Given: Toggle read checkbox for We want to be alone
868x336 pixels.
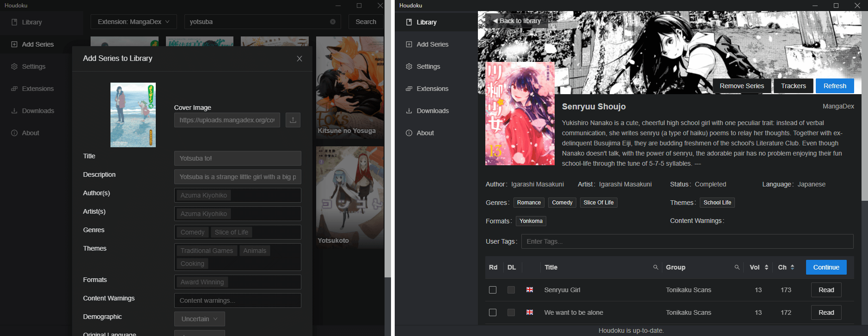Looking at the screenshot, I should point(493,312).
